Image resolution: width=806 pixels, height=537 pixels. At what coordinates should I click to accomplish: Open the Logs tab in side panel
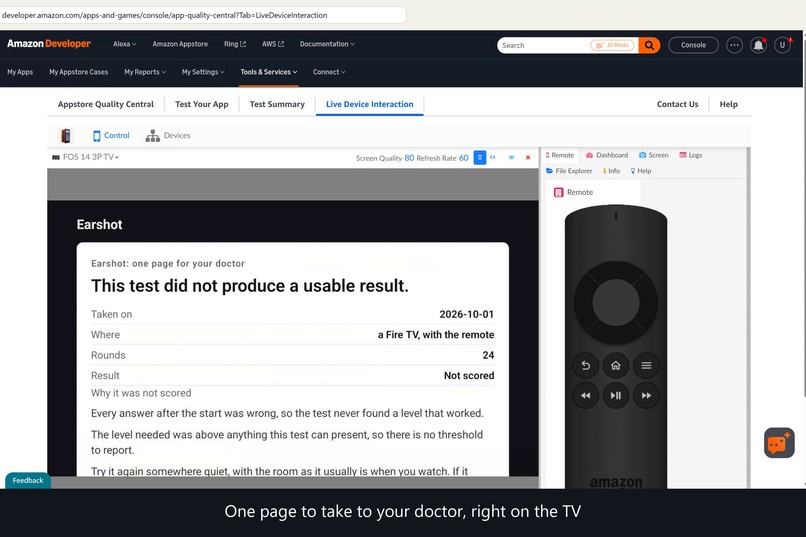click(x=690, y=155)
